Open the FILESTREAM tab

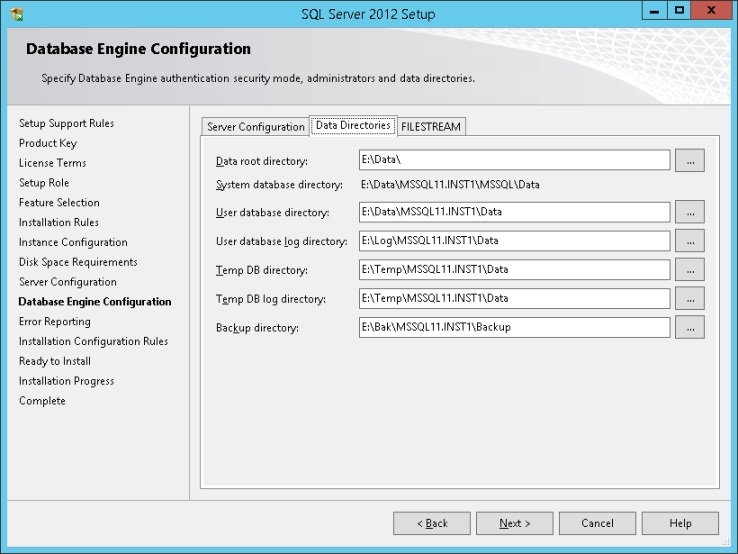(x=431, y=127)
